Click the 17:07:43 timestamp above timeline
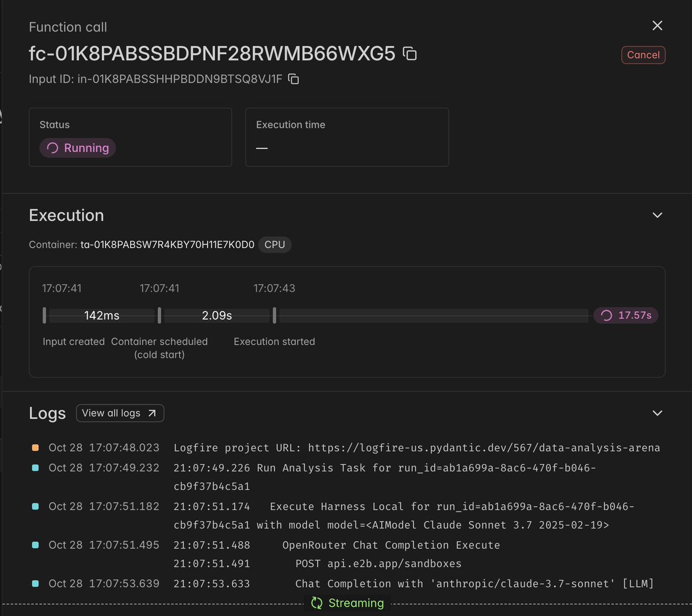 [x=274, y=288]
